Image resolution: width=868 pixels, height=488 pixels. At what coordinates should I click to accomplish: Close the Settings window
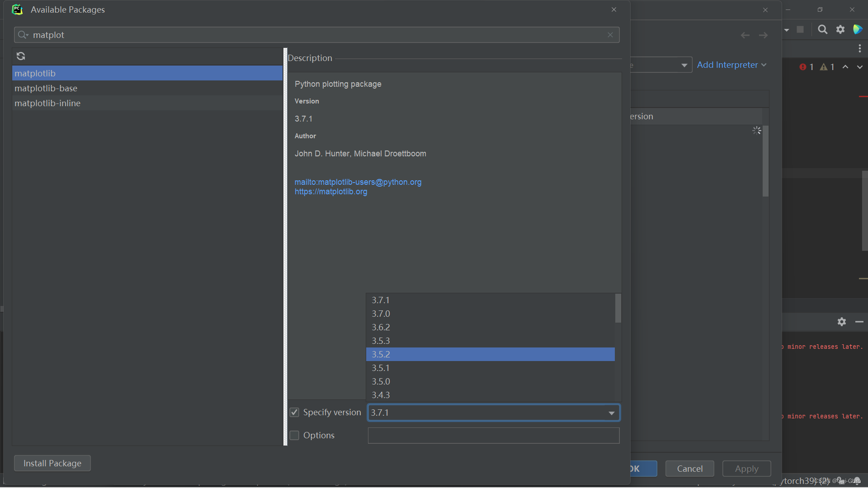click(765, 10)
